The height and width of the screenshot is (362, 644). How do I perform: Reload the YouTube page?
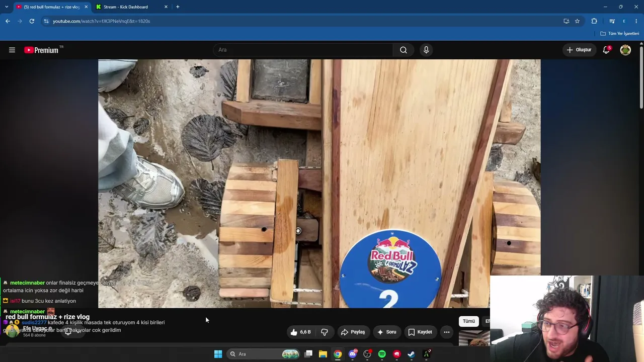coord(32,21)
